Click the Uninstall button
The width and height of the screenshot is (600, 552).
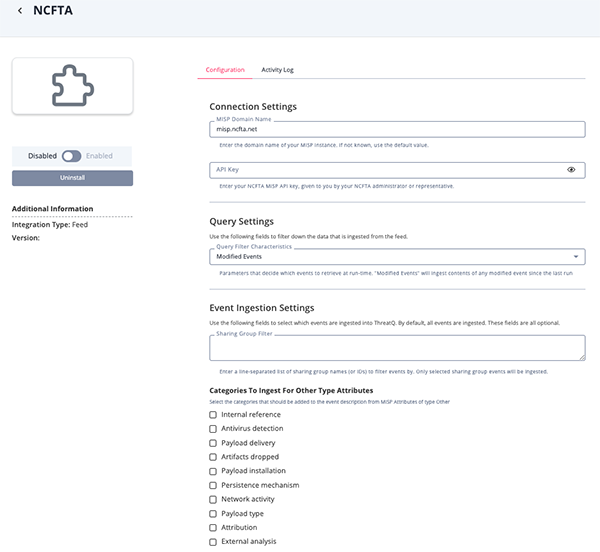72,178
